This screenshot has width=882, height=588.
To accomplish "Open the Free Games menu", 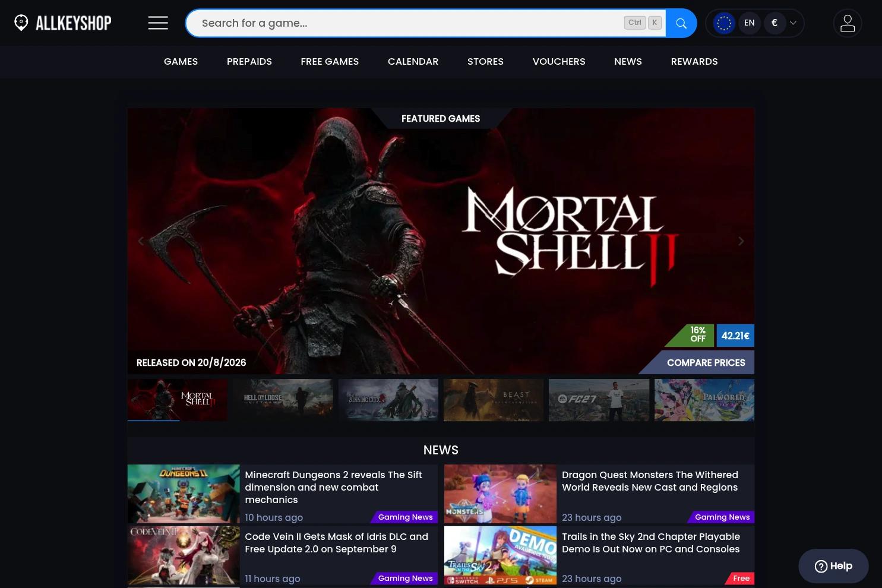I will point(330,62).
